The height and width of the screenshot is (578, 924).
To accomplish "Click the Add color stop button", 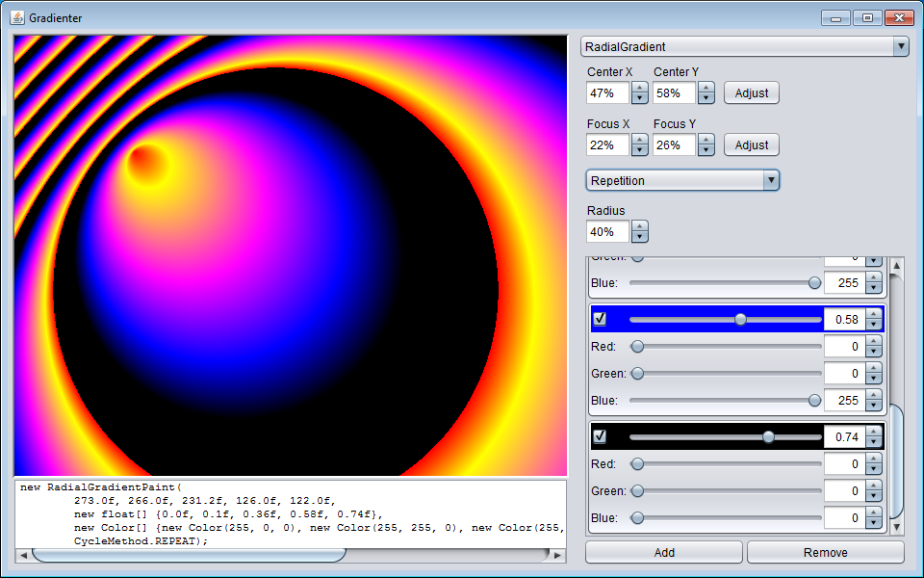I will pyautogui.click(x=664, y=553).
